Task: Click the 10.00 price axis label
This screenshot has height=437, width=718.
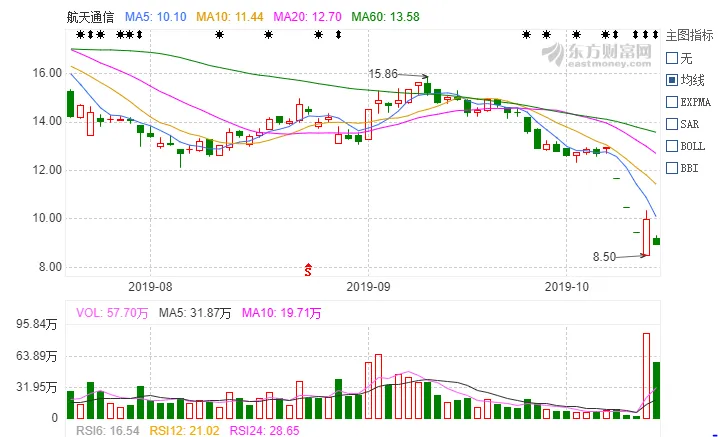Action: tap(47, 218)
